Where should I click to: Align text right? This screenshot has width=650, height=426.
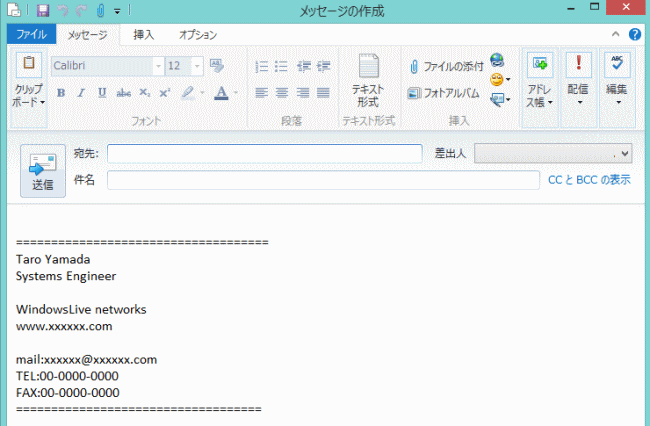coord(303,92)
